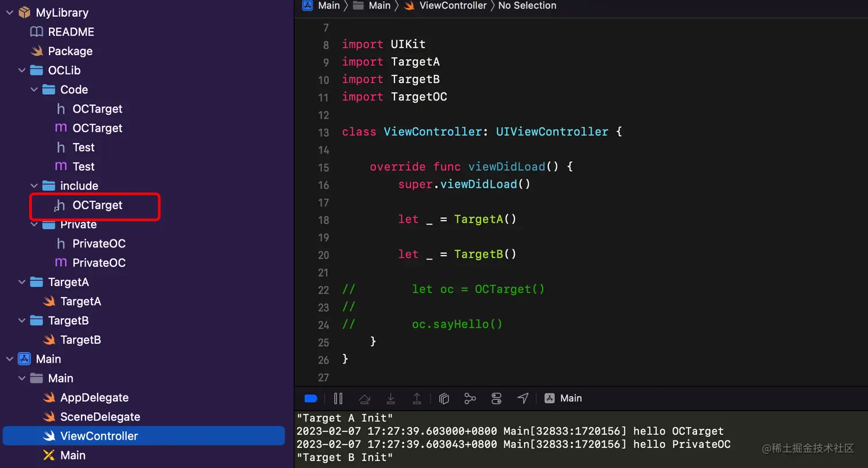Pause program execution in debug bar
The width and height of the screenshot is (868, 468).
coord(338,399)
